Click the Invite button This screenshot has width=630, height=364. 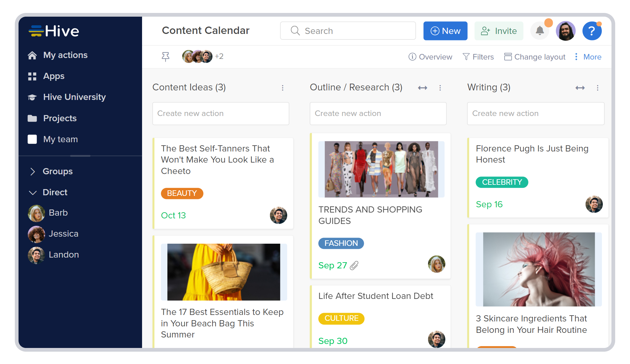499,31
